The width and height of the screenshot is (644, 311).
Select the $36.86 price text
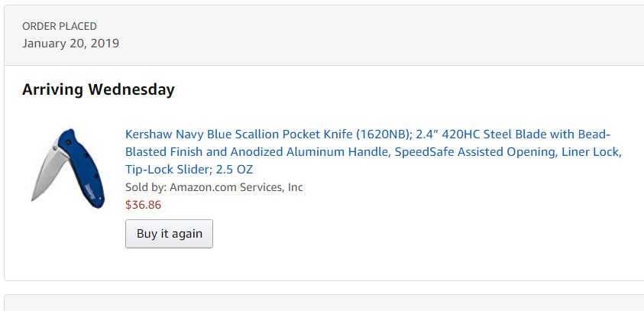point(143,205)
